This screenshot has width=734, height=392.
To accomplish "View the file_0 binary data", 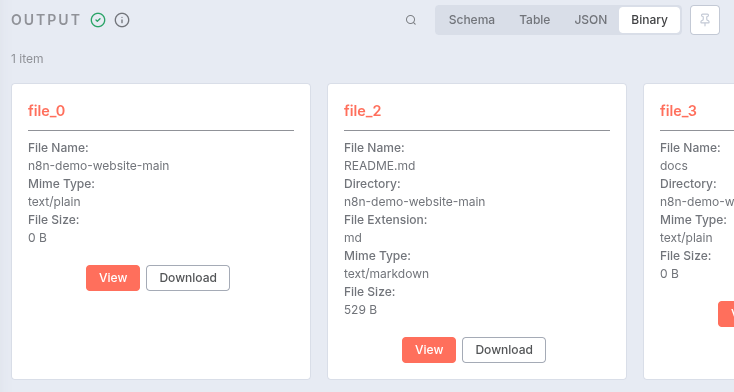I will [x=113, y=278].
